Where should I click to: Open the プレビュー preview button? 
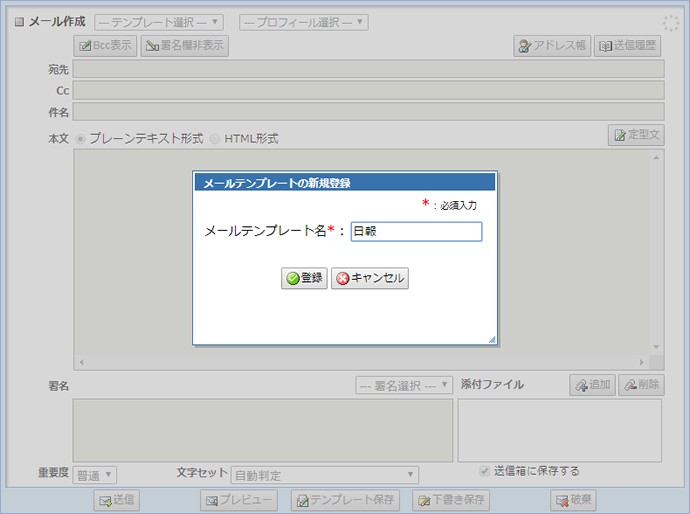[x=239, y=500]
